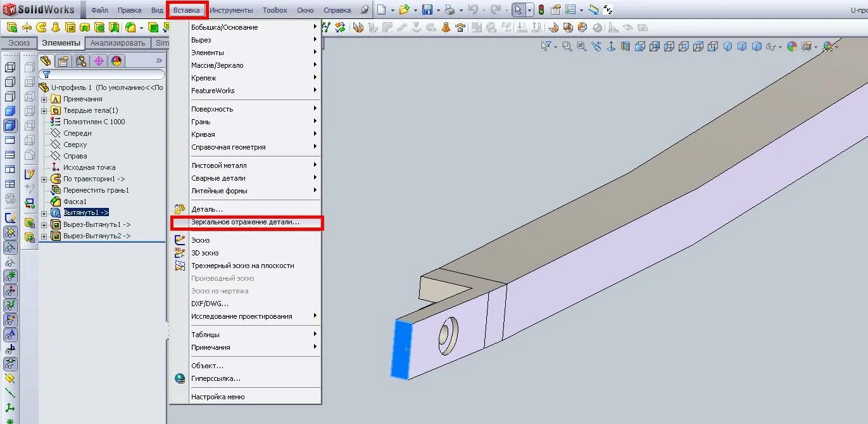
Task: Open the Правка menu
Action: [x=129, y=10]
